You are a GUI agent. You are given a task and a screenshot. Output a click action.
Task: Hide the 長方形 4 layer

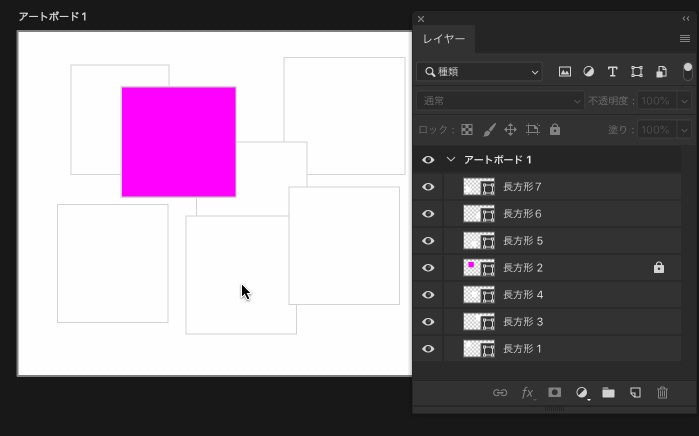(428, 295)
